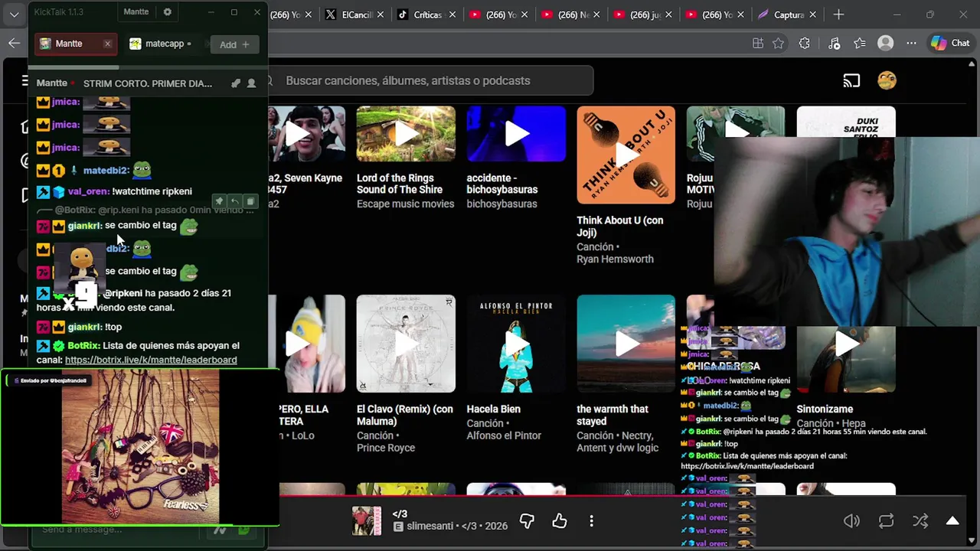Cast to a device icon
This screenshot has height=551, width=980.
(x=851, y=80)
